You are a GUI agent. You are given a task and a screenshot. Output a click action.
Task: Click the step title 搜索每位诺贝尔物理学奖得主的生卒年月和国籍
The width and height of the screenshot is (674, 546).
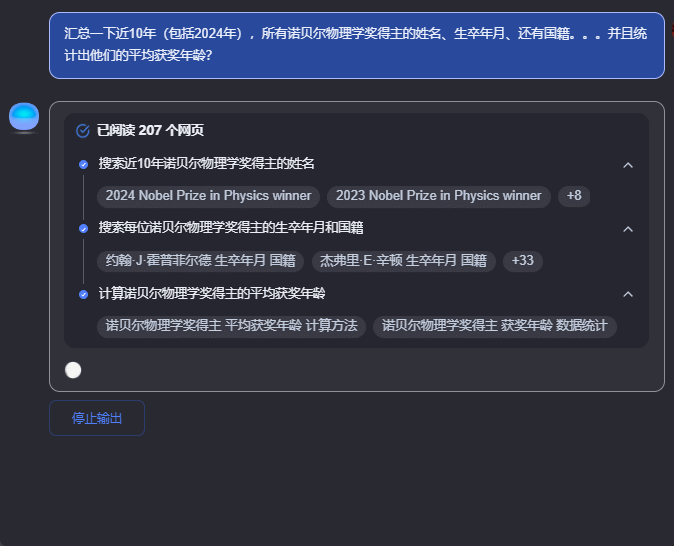[231, 228]
